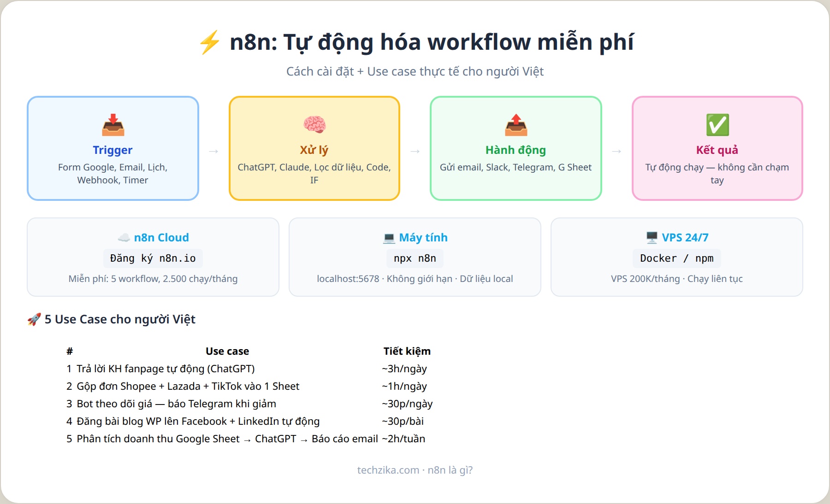The image size is (830, 504).
Task: Click the 'Tiết kiệm' table column header
Action: 407,351
